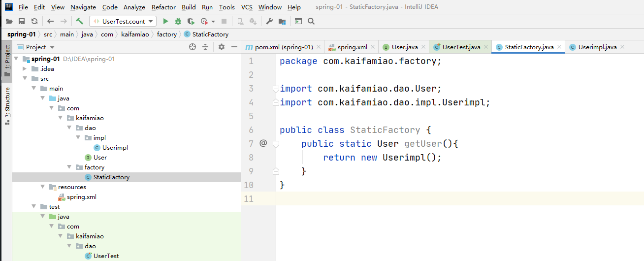This screenshot has width=644, height=261.
Task: Open the Navigate menu
Action: (x=83, y=7)
